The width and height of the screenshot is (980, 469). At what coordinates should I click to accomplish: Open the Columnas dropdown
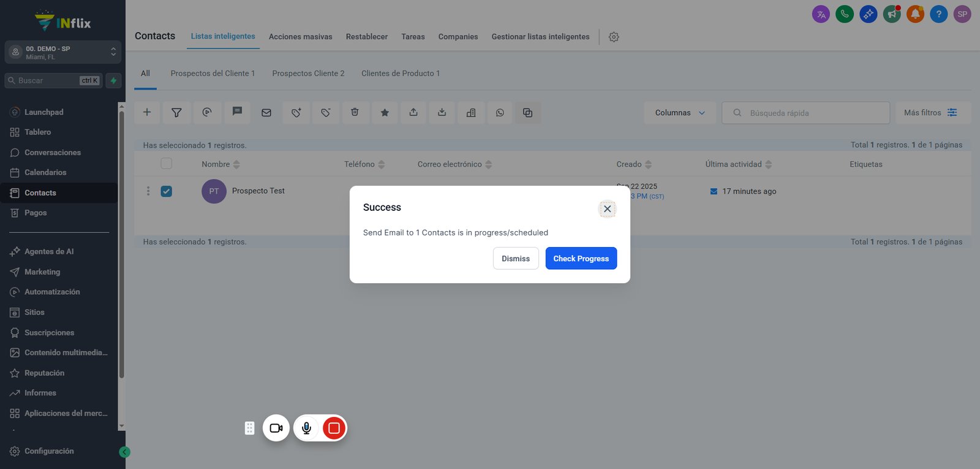pos(680,113)
